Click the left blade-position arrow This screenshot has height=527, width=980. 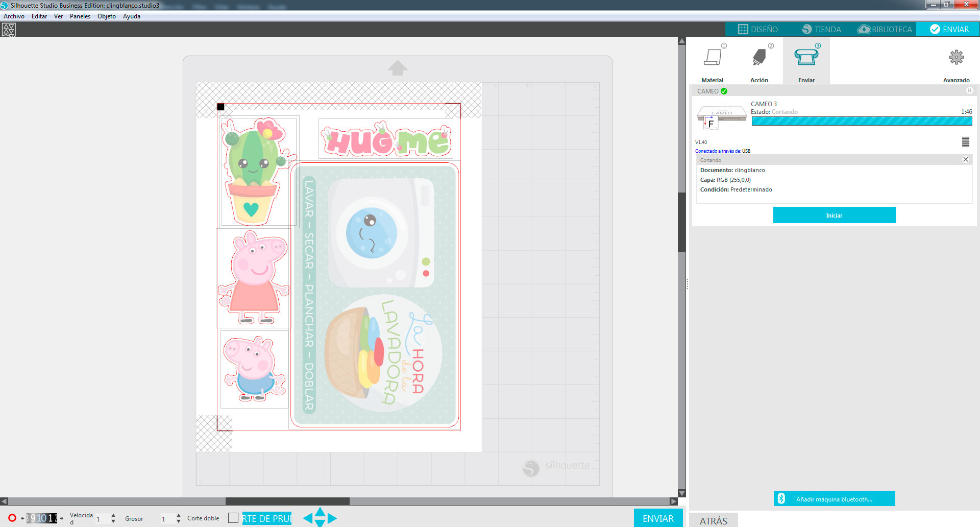click(x=307, y=518)
